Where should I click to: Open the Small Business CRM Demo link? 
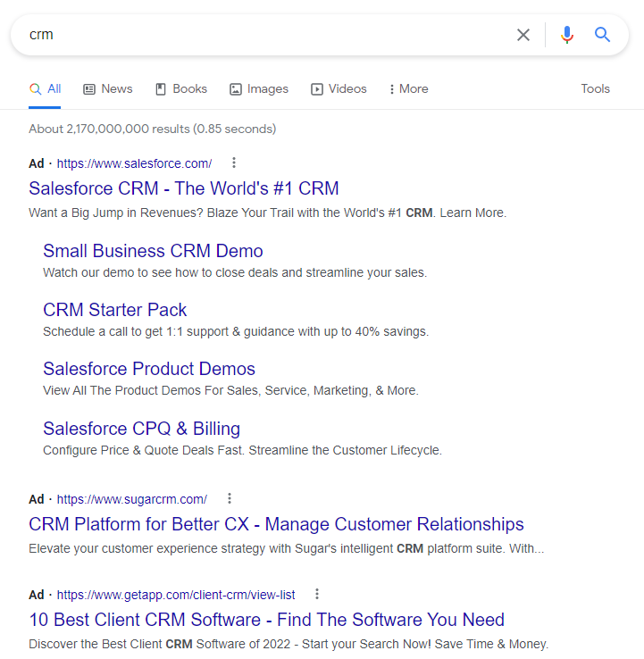(x=153, y=251)
